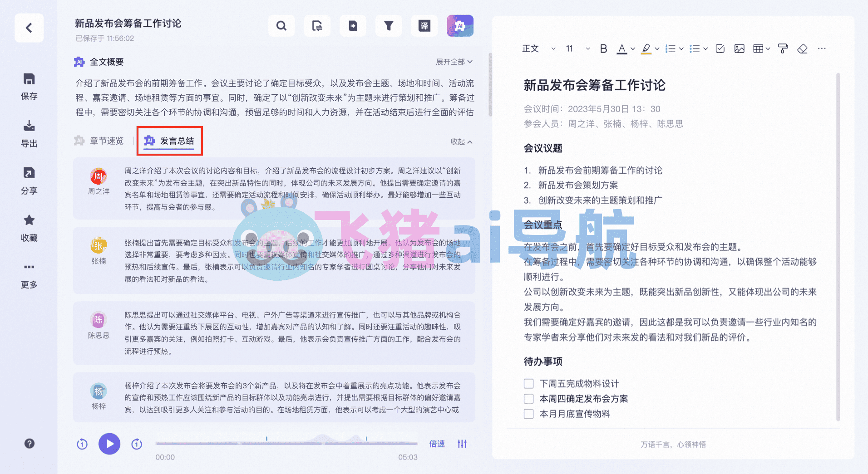This screenshot has width=868, height=474.
Task: Apply bold formatting in editor
Action: point(603,49)
